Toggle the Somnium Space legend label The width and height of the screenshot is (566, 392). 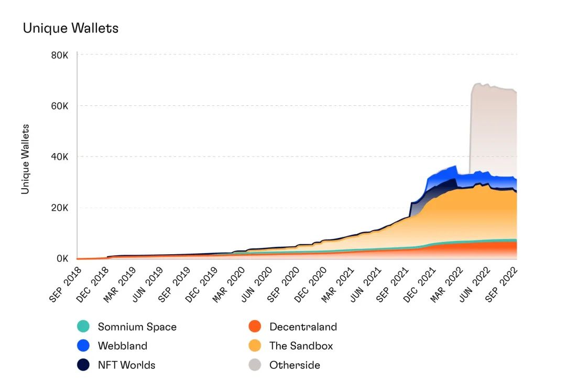pyautogui.click(x=137, y=326)
